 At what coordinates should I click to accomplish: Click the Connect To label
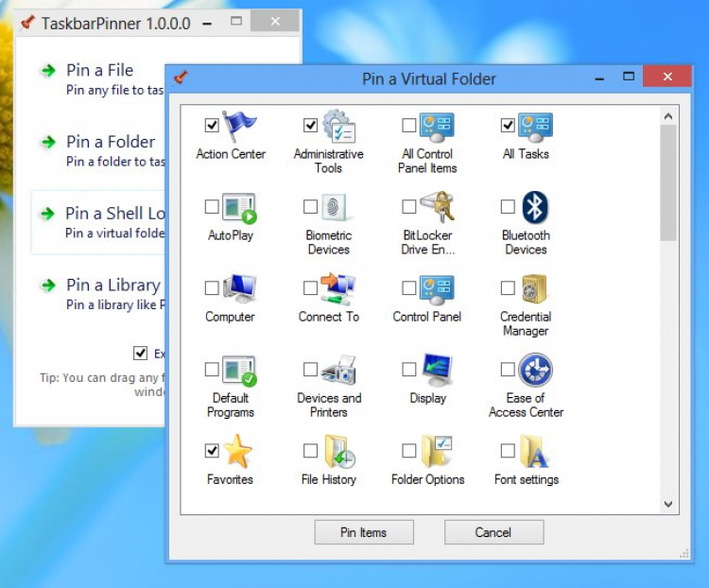click(329, 317)
